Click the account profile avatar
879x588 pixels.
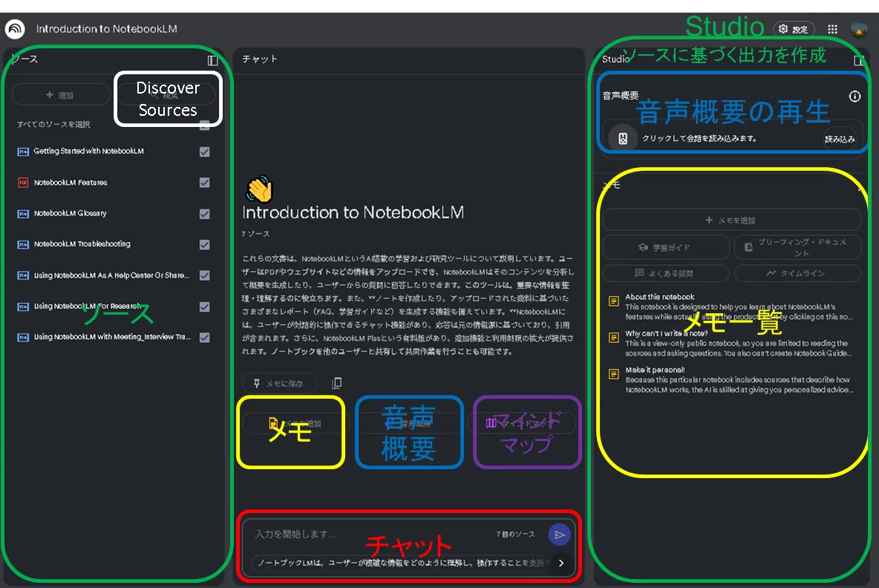(858, 29)
